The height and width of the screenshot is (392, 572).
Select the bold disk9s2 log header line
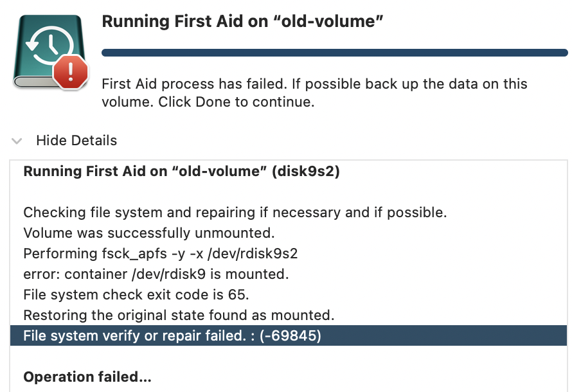(x=181, y=172)
